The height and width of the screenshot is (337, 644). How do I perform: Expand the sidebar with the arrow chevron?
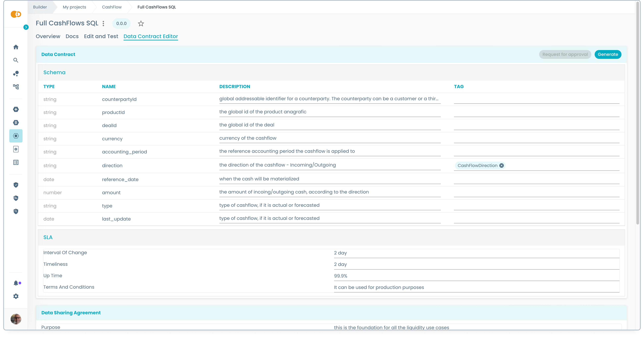click(x=26, y=27)
